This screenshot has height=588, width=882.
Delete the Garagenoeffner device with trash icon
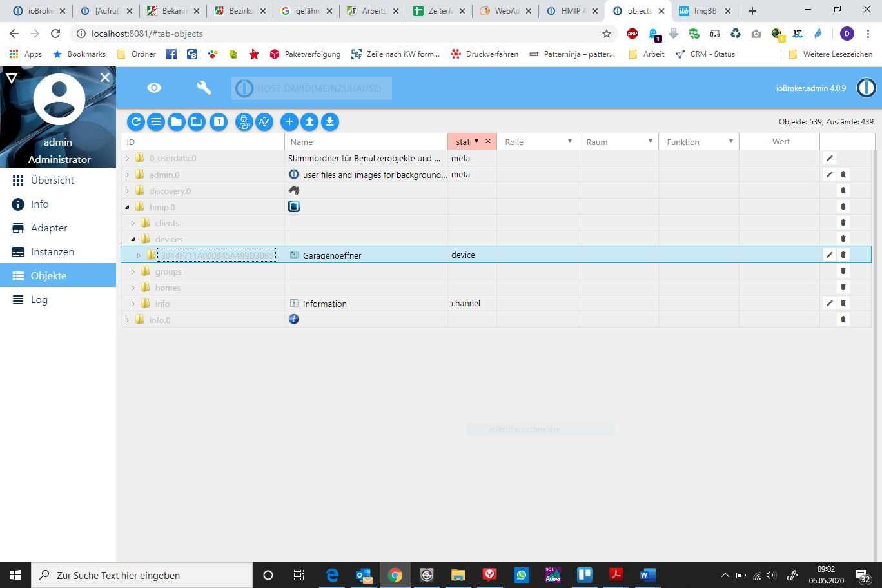click(843, 255)
